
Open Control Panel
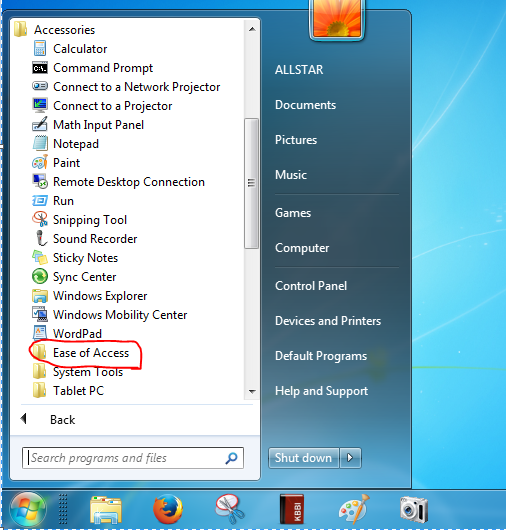[x=311, y=286]
